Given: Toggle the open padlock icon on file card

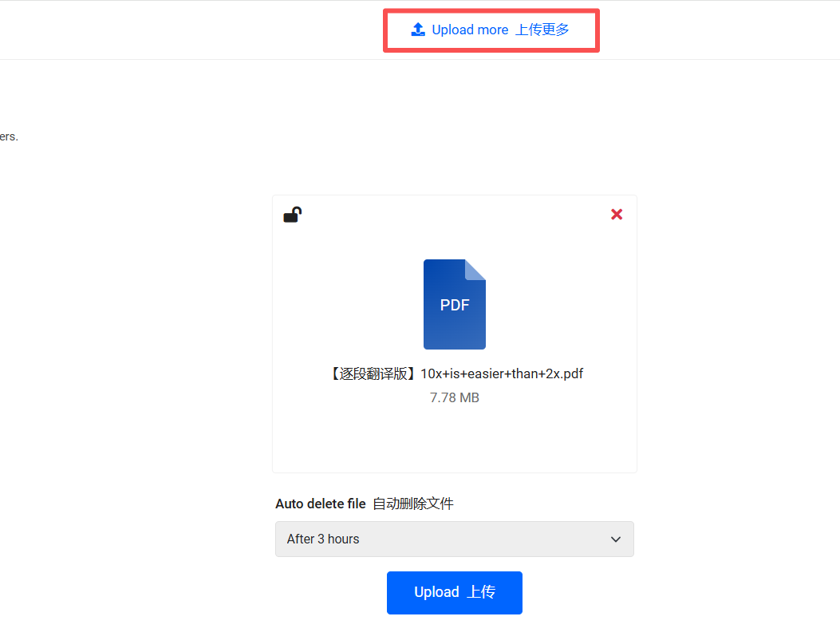Looking at the screenshot, I should point(293,215).
